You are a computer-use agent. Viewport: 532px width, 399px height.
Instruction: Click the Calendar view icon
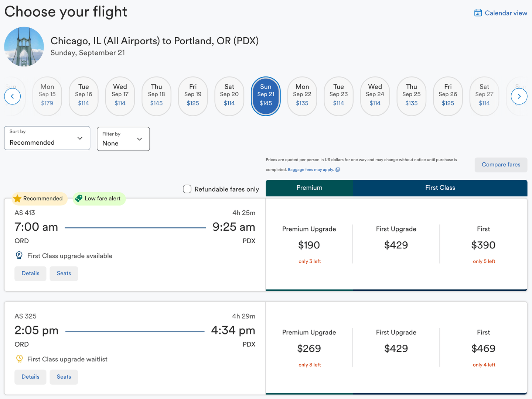(x=478, y=13)
